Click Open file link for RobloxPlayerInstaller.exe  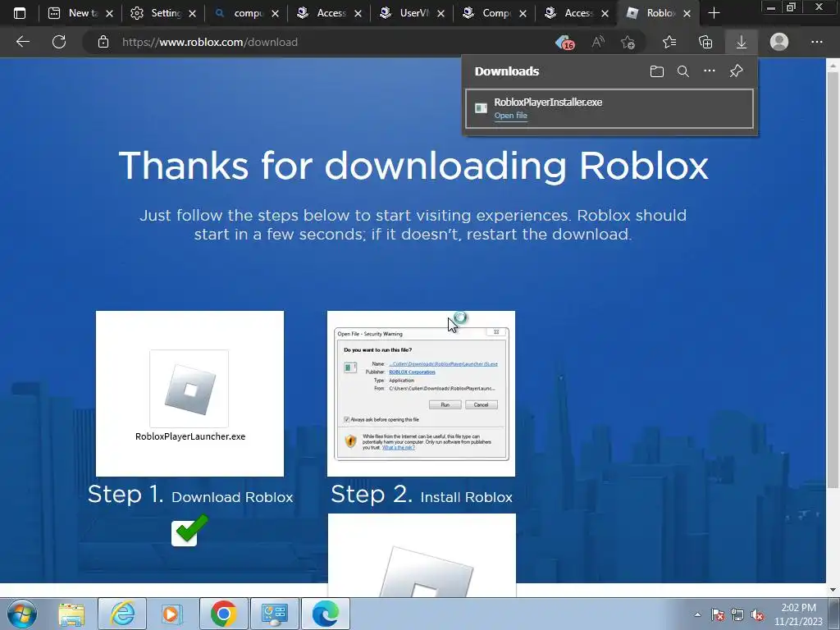(510, 116)
